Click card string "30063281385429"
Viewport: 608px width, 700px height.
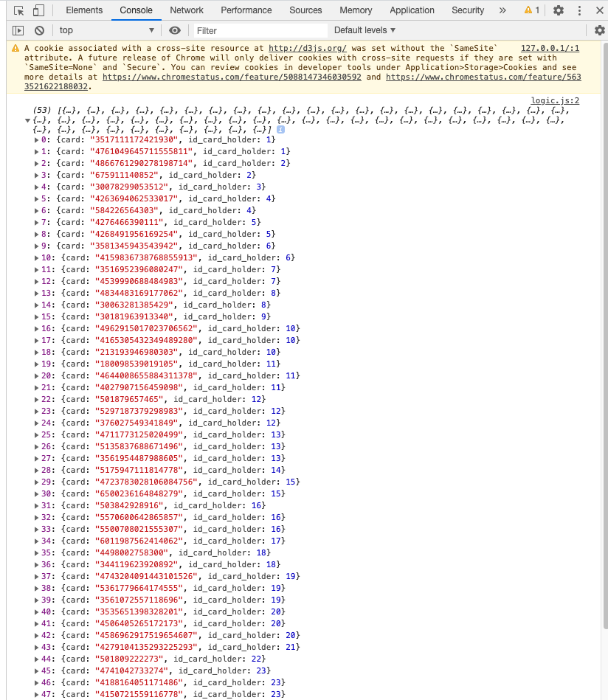[134, 305]
